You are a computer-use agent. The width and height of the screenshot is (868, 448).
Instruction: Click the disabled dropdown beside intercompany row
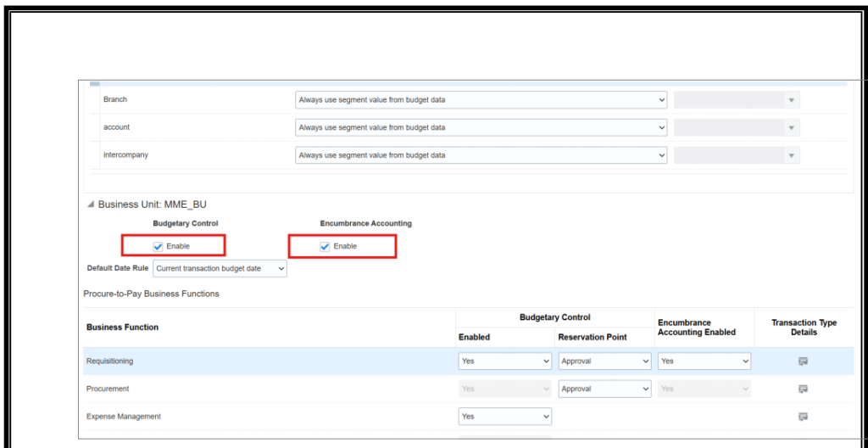coord(736,156)
